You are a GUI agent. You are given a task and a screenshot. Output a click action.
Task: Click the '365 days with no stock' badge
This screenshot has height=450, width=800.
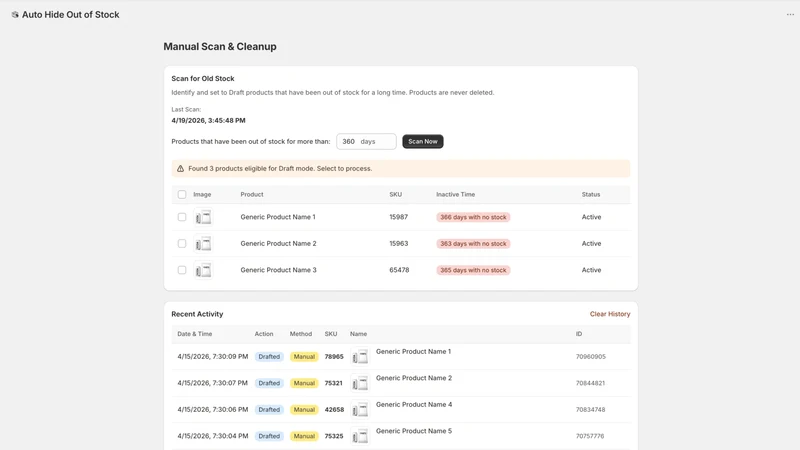(473, 270)
